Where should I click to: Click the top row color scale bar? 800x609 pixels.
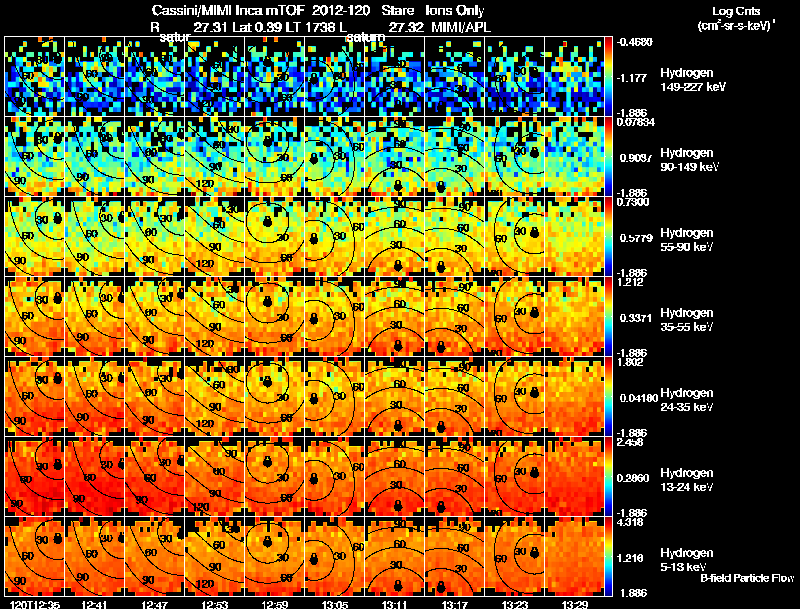[x=608, y=76]
